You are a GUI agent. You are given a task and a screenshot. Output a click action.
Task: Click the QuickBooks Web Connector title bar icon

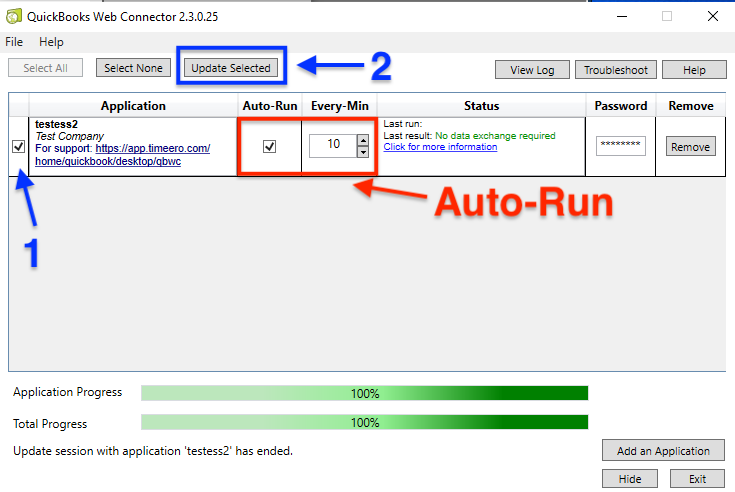coord(15,16)
